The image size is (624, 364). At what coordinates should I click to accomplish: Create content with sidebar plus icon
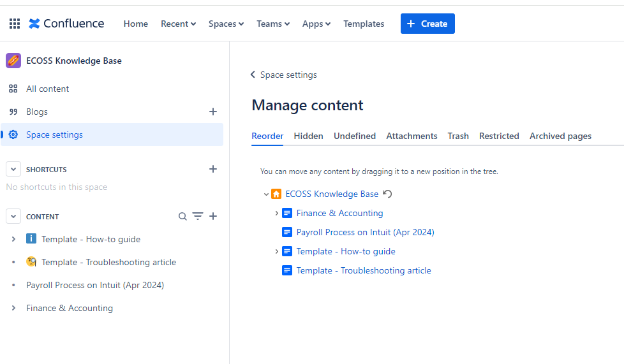[213, 216]
